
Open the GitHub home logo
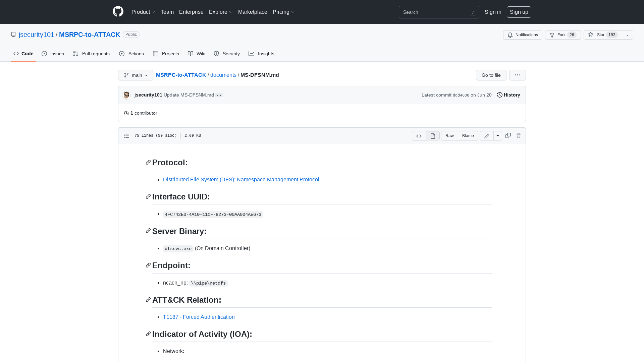pos(118,12)
